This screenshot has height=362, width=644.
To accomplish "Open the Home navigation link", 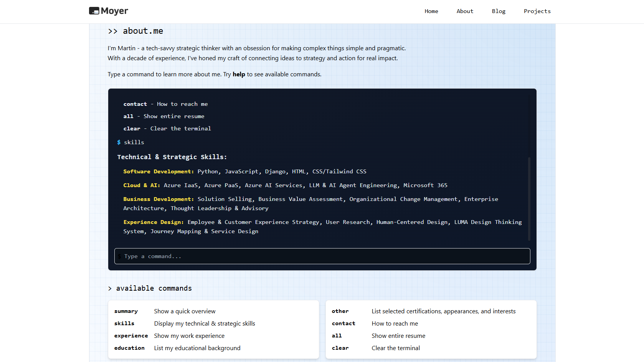I will click(x=431, y=11).
